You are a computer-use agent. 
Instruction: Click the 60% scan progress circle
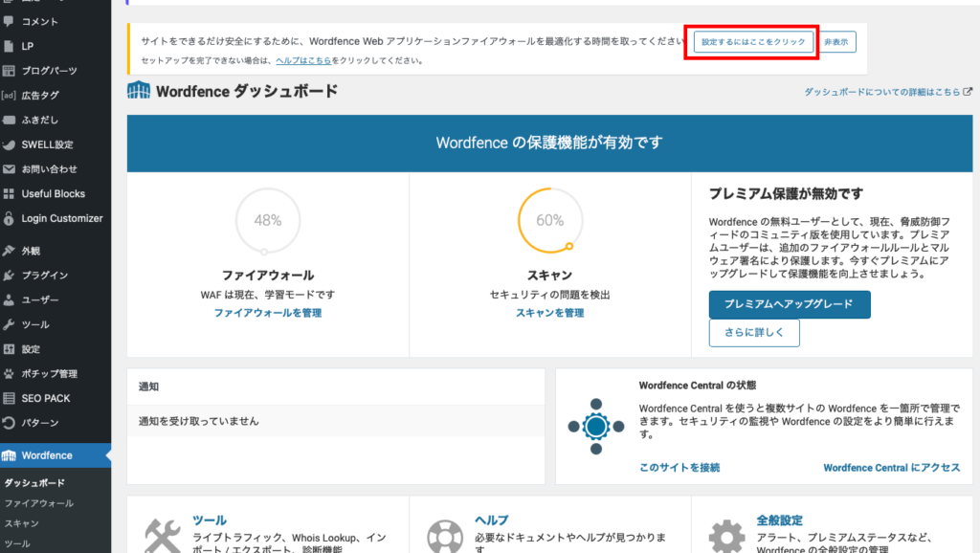(550, 221)
